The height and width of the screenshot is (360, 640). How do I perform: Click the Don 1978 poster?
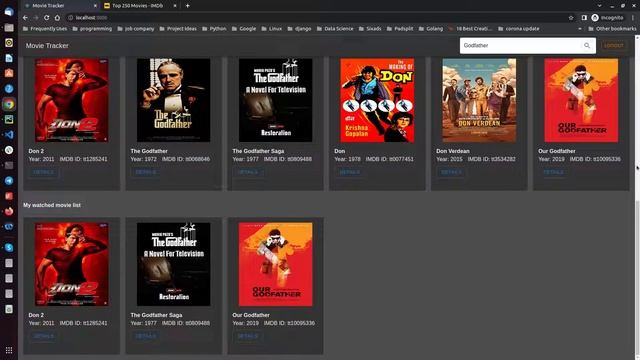(377, 100)
